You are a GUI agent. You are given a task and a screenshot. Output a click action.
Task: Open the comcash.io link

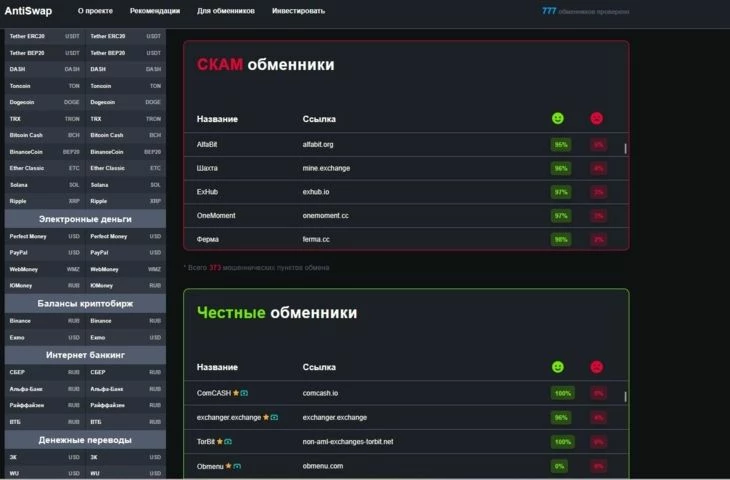320,393
